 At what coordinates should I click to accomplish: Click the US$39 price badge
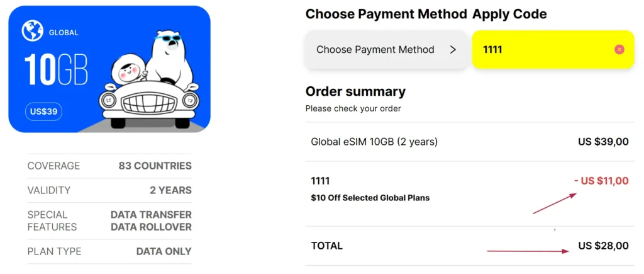(43, 111)
